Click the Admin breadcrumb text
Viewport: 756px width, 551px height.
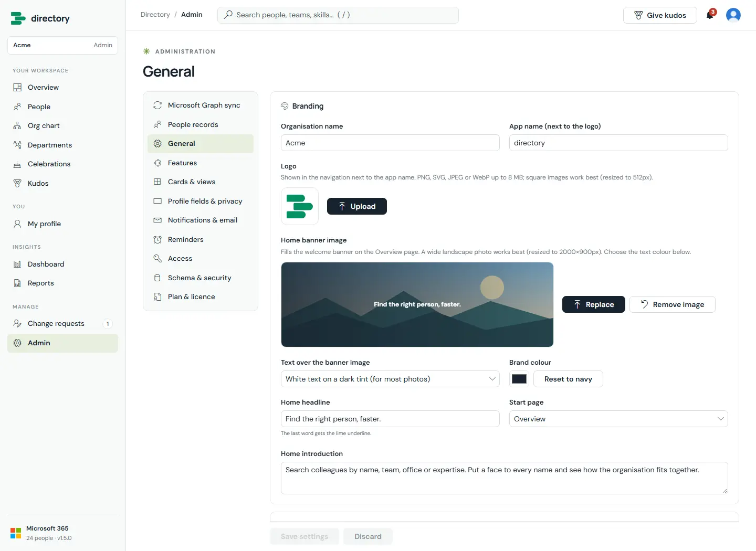tap(192, 15)
